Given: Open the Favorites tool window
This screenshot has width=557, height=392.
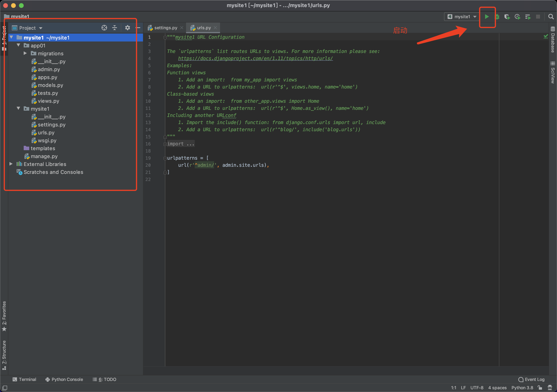Looking at the screenshot, I should pyautogui.click(x=4, y=316).
